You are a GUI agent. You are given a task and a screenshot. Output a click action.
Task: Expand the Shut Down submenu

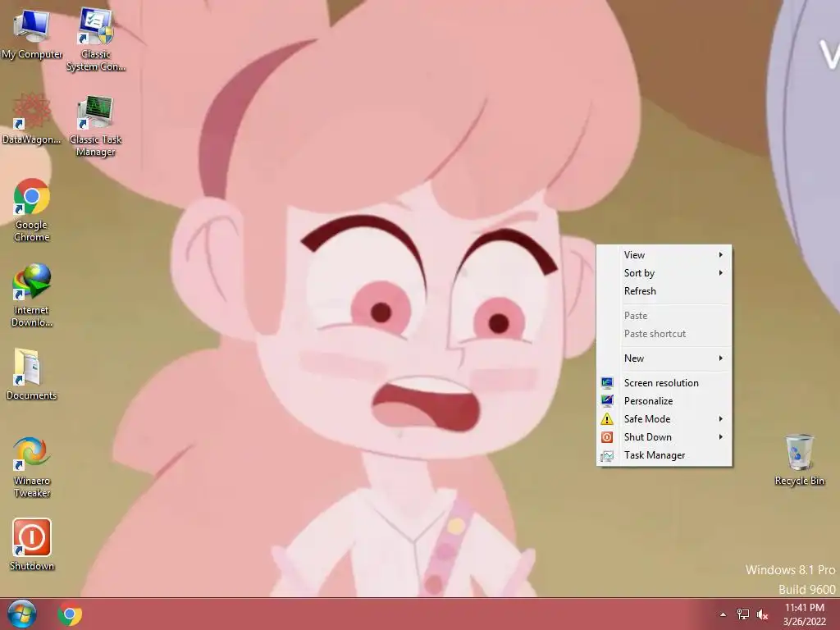coord(664,437)
